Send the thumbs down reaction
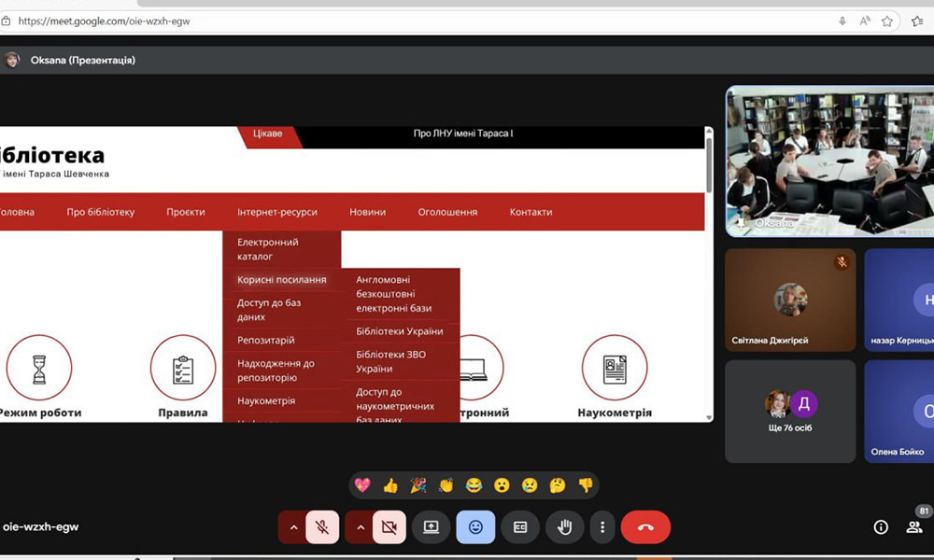The height and width of the screenshot is (560, 934). 586,485
